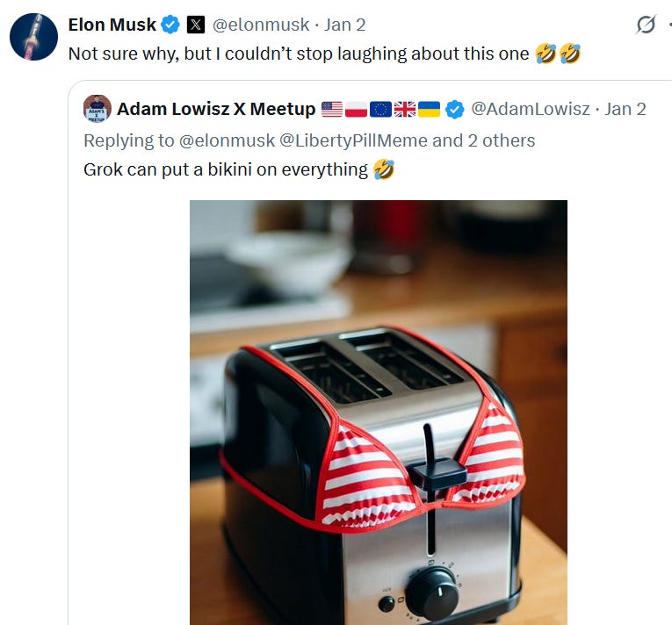Screen dimensions: 672x625
Task: Click the 'and 2 others' reply recipients link
Action: click(x=484, y=140)
